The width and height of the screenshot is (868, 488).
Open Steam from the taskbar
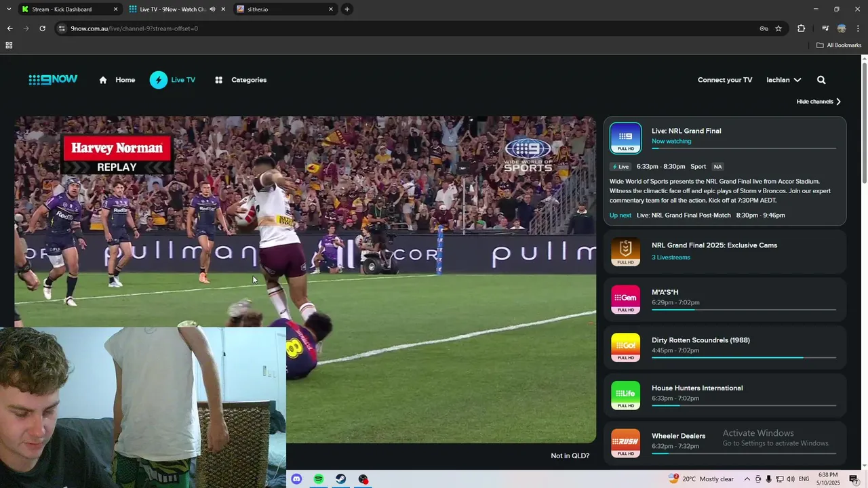point(341,479)
